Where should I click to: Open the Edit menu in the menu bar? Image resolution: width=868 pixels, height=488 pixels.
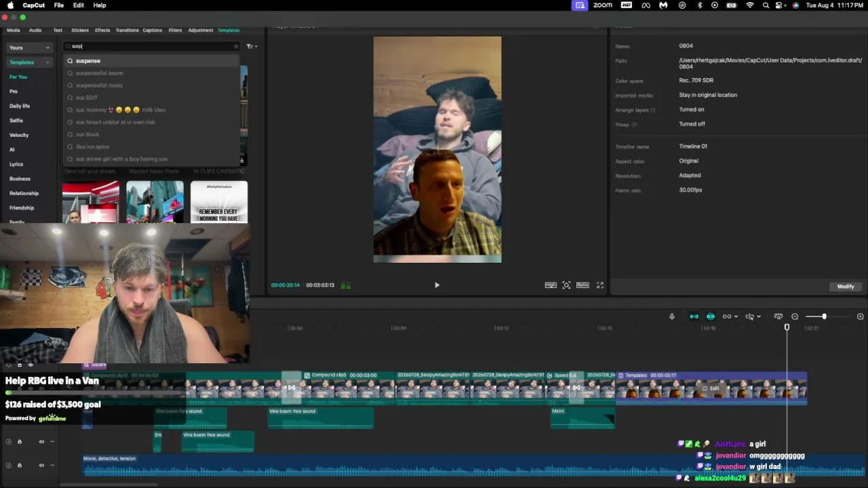coord(79,5)
